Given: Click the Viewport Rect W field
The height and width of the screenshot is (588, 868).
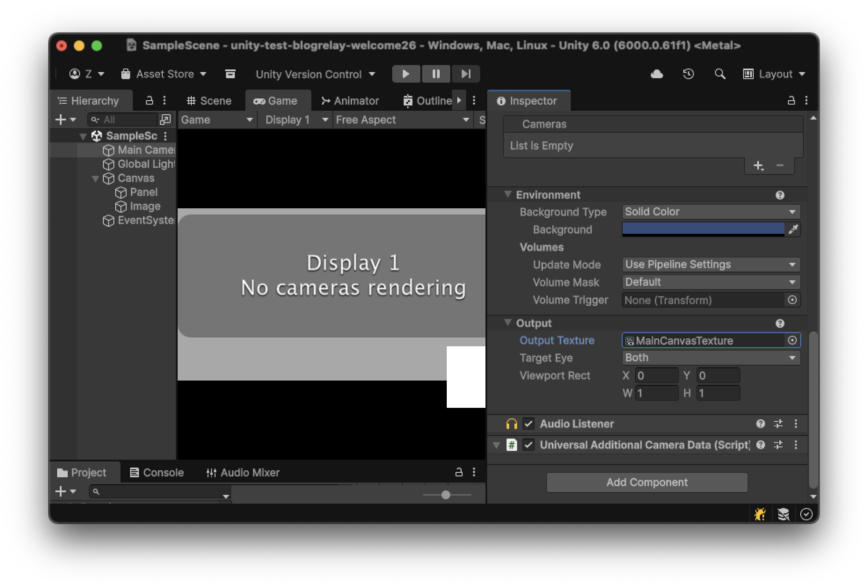Looking at the screenshot, I should [x=656, y=393].
